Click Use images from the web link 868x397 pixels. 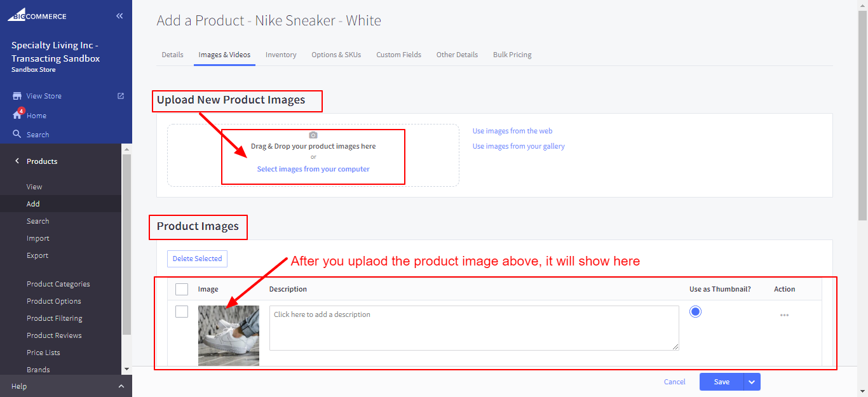(512, 131)
